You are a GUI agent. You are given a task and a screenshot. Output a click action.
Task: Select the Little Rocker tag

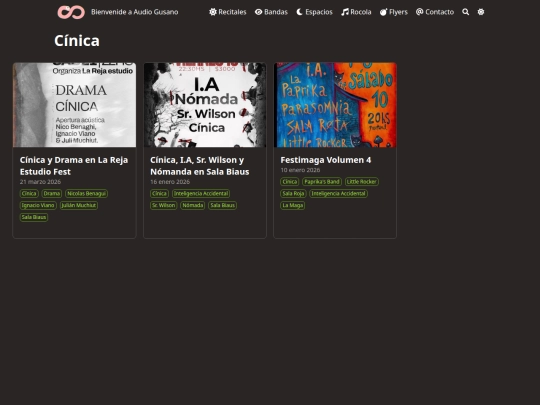point(362,182)
